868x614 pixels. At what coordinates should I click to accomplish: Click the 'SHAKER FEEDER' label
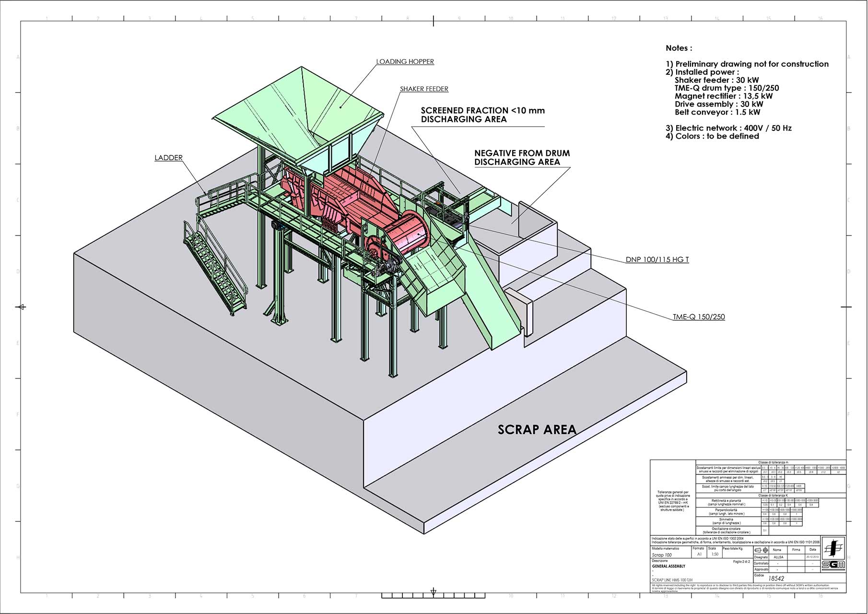click(424, 89)
